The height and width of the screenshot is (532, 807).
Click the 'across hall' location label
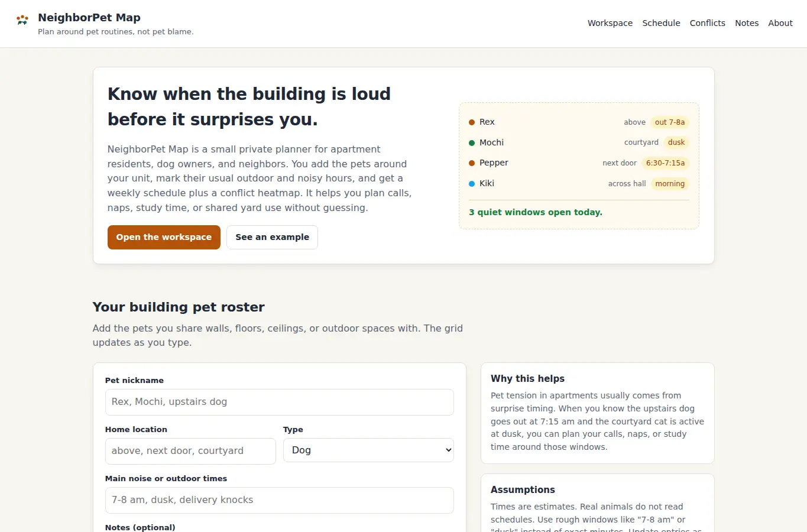[x=627, y=184]
